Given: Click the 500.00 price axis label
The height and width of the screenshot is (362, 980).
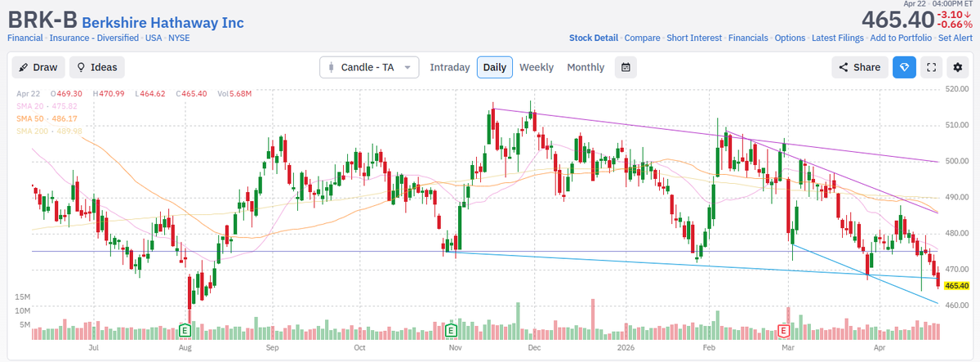Looking at the screenshot, I should pos(956,161).
